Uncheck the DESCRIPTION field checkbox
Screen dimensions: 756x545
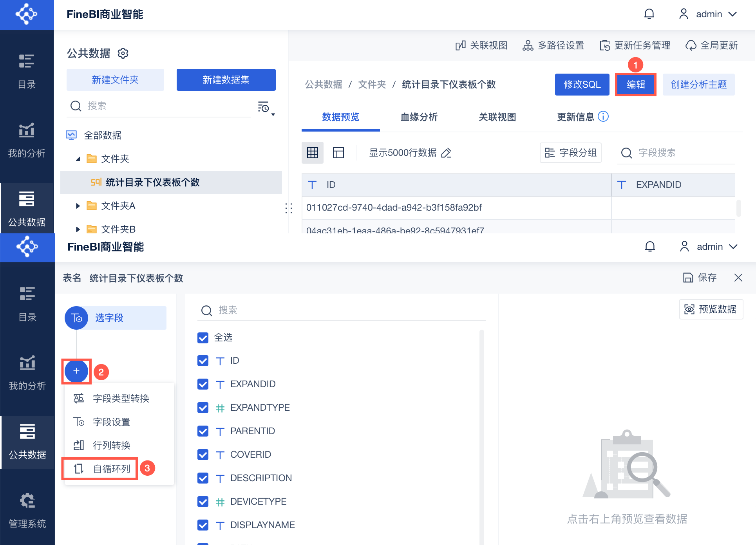point(203,478)
